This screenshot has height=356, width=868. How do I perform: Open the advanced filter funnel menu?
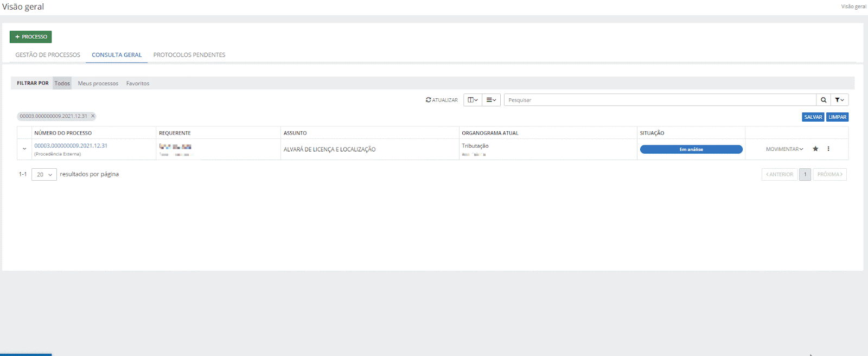[x=839, y=100]
